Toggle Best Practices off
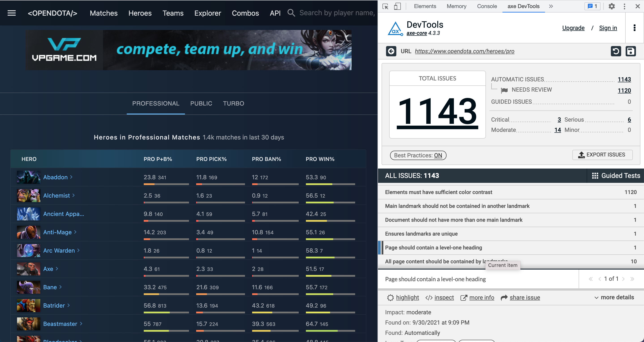 (x=418, y=155)
